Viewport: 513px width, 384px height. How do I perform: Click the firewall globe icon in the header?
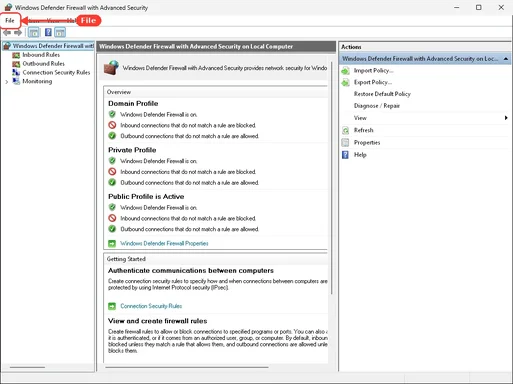(x=111, y=67)
